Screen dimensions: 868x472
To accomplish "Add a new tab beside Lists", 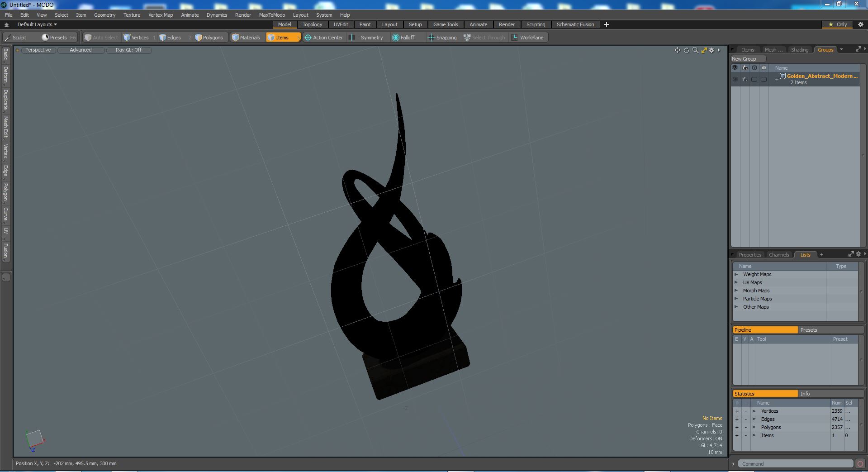I will pyautogui.click(x=821, y=255).
